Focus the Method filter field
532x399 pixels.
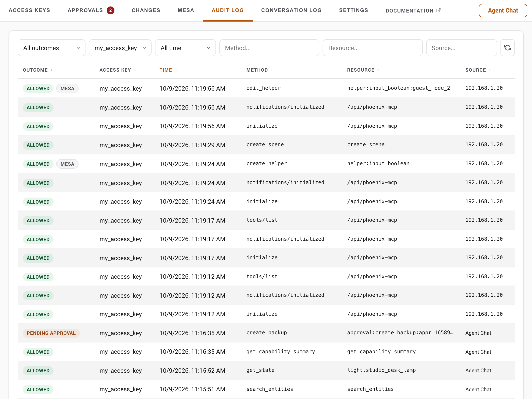point(269,48)
